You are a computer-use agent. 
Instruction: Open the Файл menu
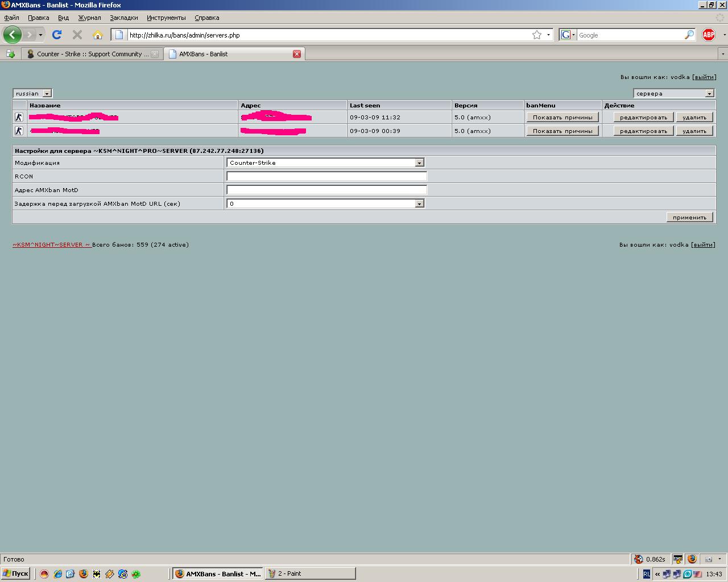point(11,18)
